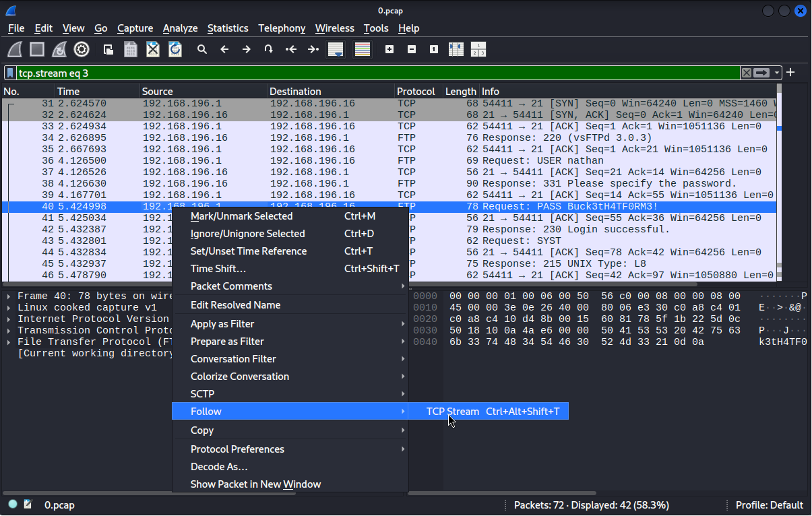
Task: Open the Wireless menu
Action: [x=334, y=28]
